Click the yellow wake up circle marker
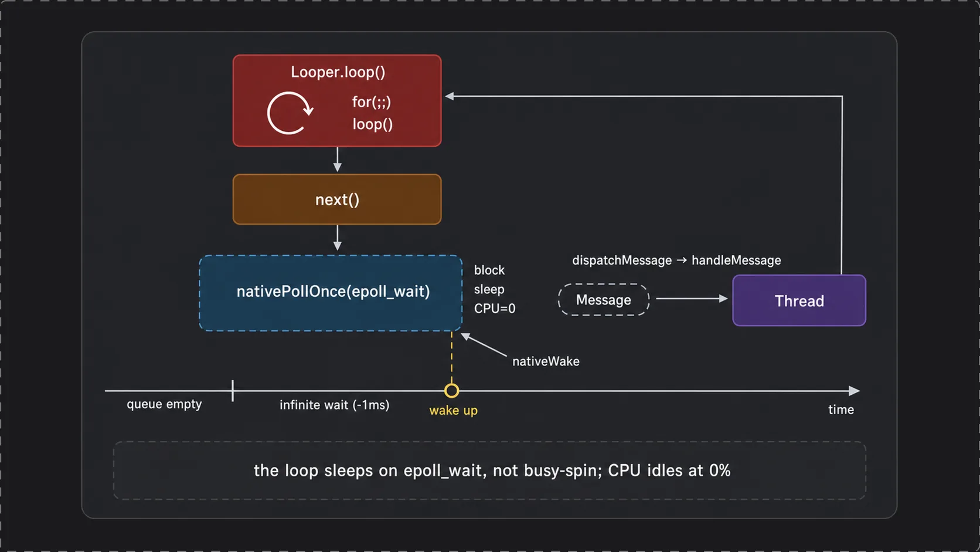 point(451,391)
